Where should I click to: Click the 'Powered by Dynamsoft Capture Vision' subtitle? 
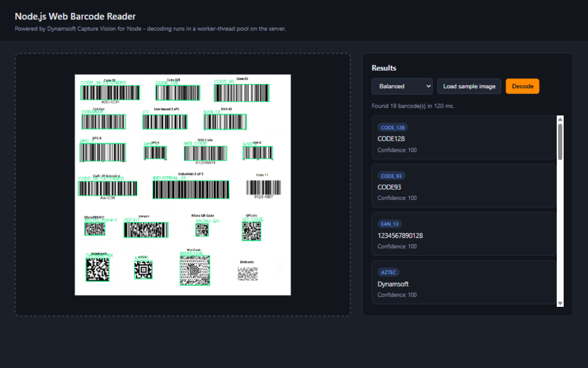click(150, 29)
